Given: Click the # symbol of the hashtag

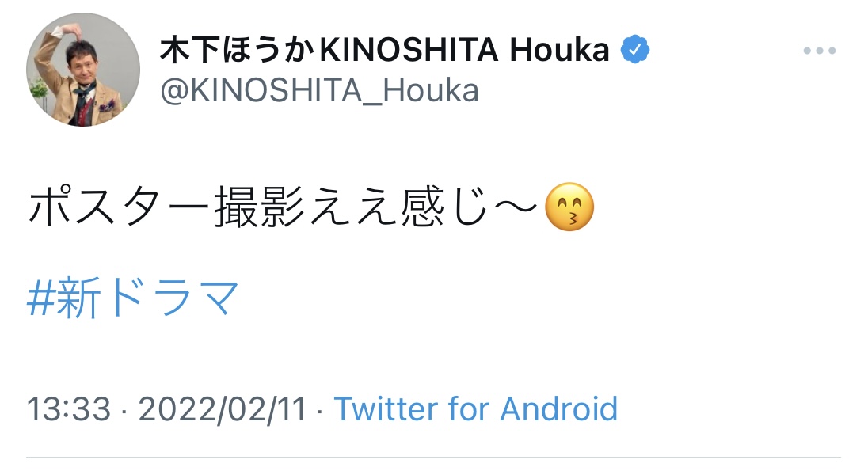Looking at the screenshot, I should pyautogui.click(x=40, y=299).
